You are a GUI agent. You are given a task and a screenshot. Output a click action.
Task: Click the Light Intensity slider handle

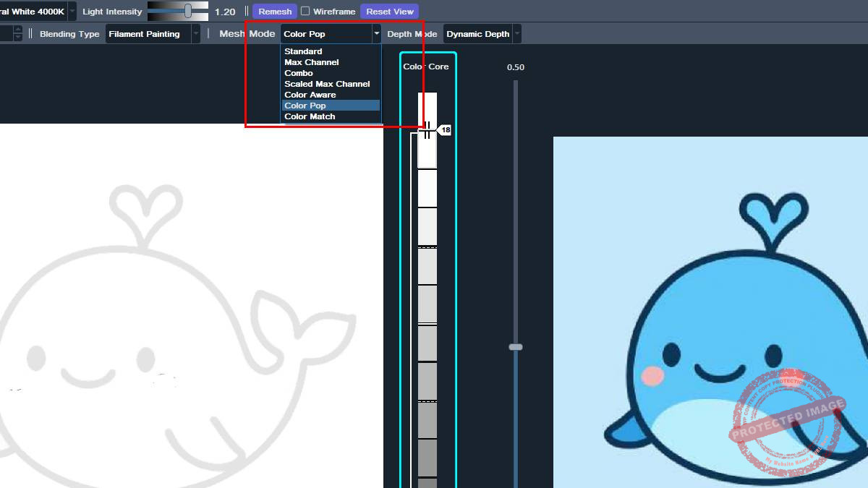188,11
